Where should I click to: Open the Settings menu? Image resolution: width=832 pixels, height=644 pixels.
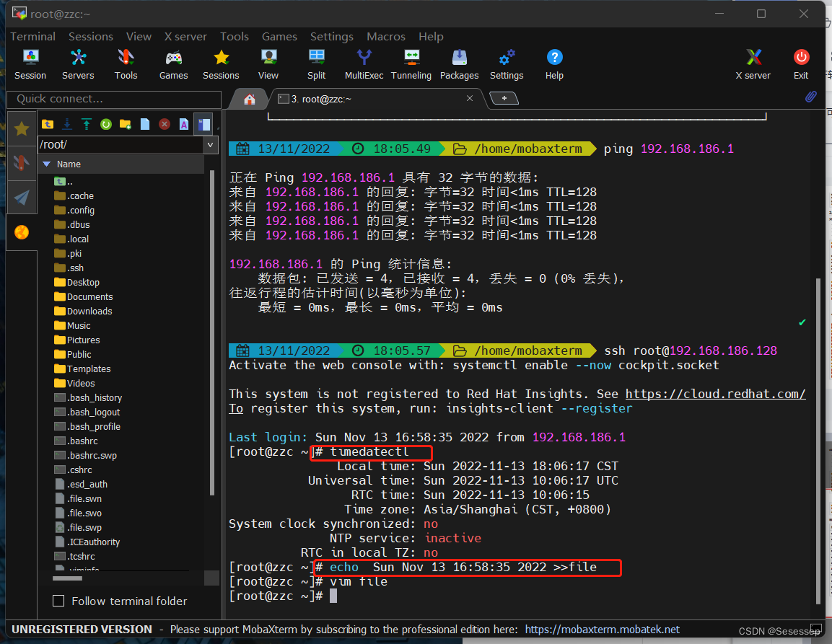click(x=332, y=37)
